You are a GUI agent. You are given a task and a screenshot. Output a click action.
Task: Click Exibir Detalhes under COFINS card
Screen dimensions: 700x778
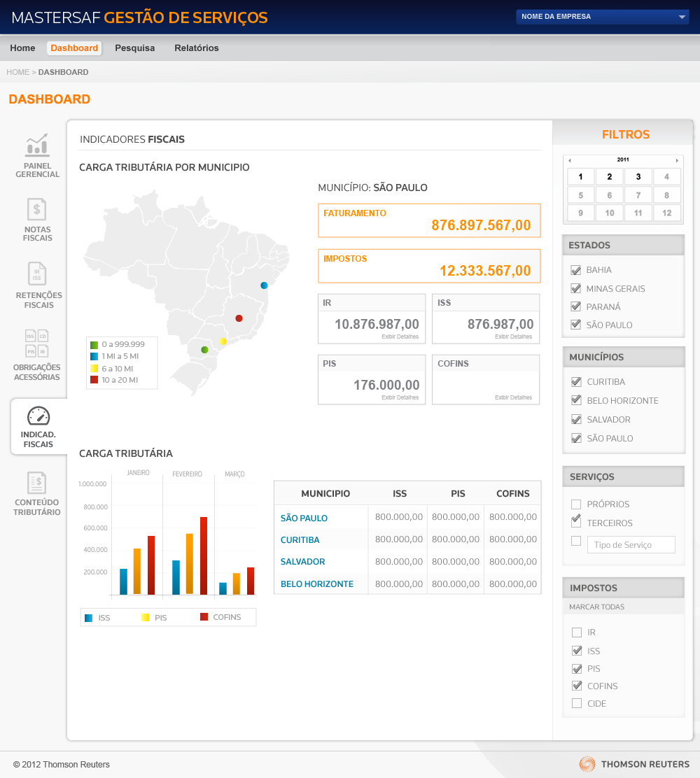coord(513,397)
